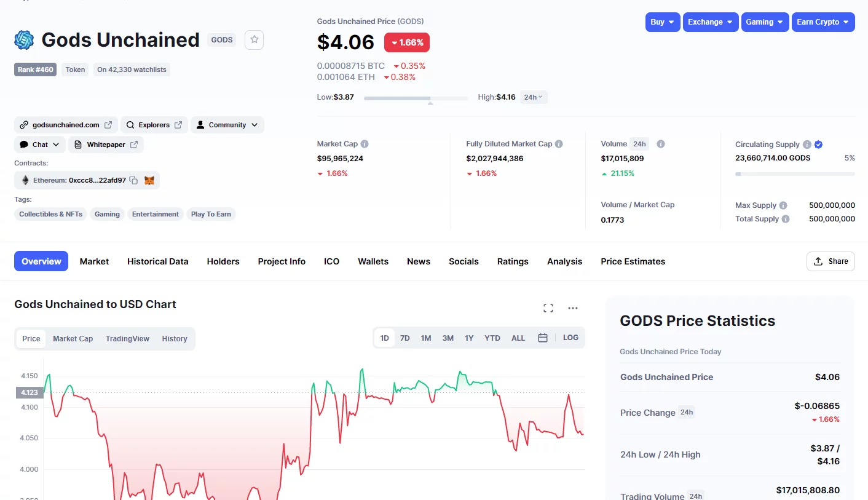Open the Wallets tab
The image size is (868, 500).
[373, 261]
